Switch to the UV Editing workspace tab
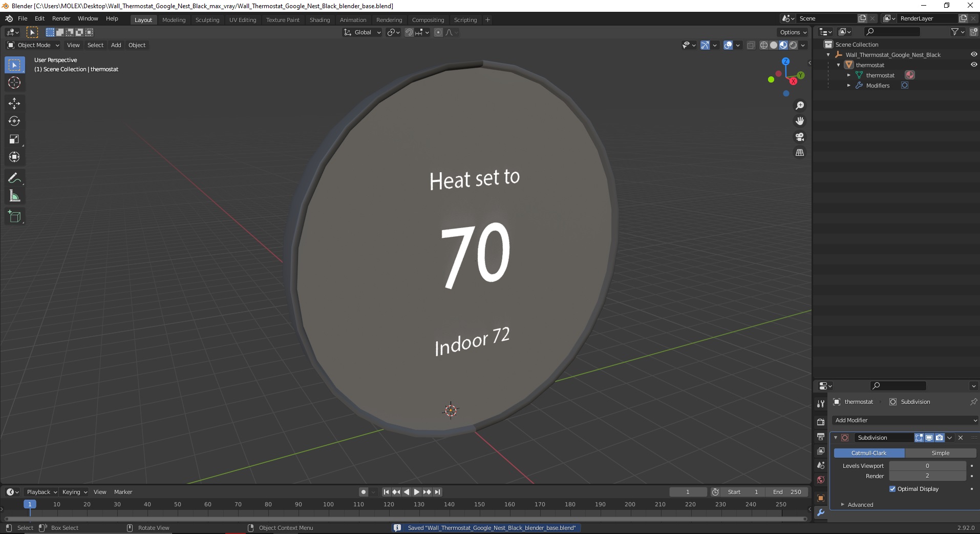Image resolution: width=980 pixels, height=534 pixels. tap(243, 20)
